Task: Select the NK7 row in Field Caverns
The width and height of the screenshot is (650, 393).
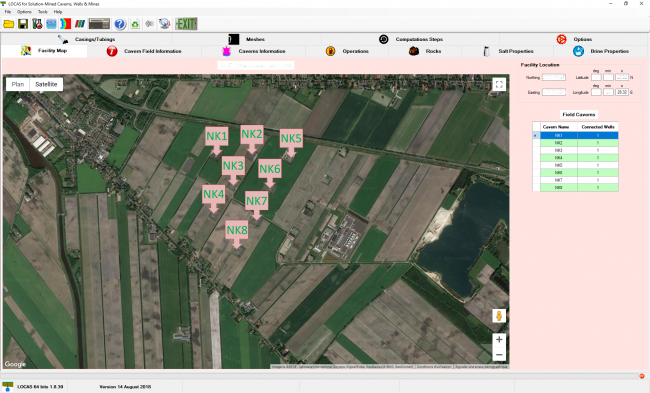Action: tap(575, 180)
